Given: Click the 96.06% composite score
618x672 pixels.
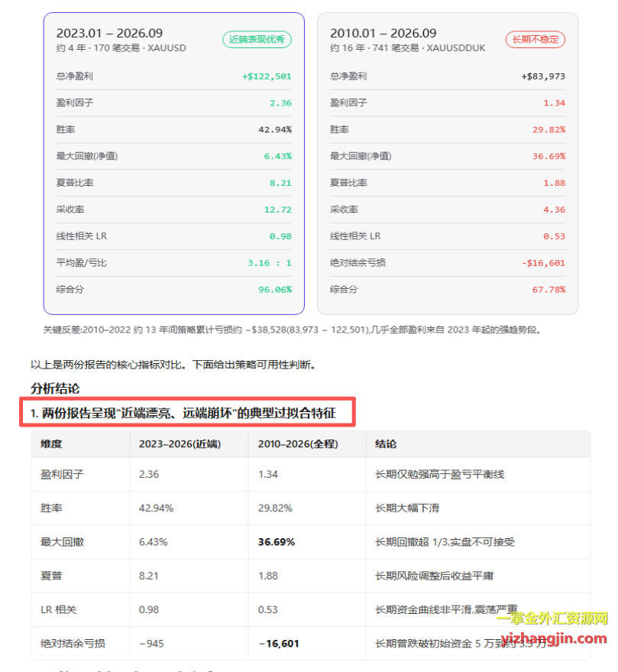Looking at the screenshot, I should (274, 290).
